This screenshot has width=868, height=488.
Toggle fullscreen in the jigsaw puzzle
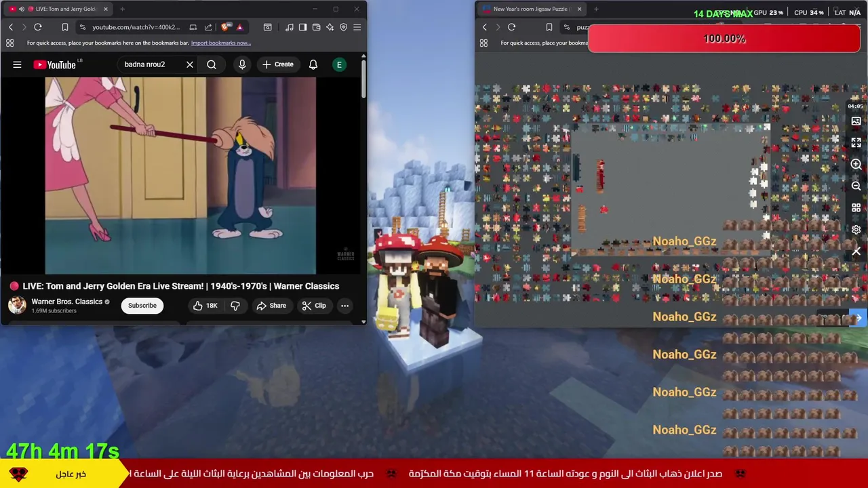856,142
